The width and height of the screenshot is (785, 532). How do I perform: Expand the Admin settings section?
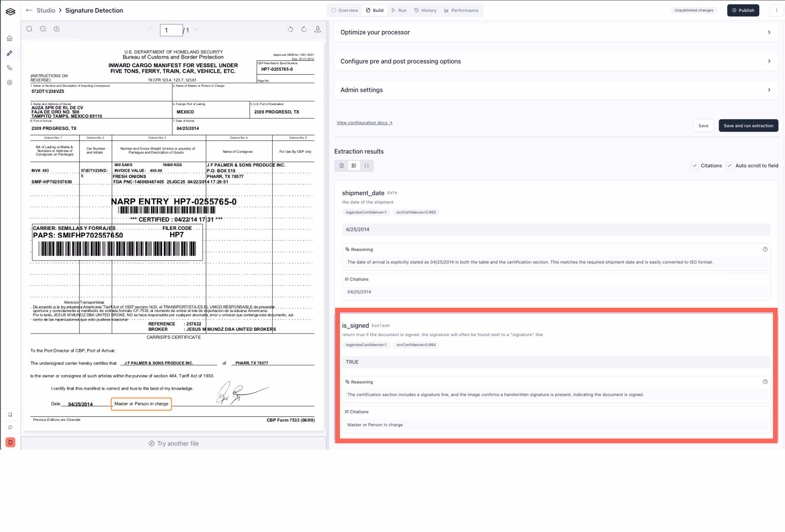769,90
